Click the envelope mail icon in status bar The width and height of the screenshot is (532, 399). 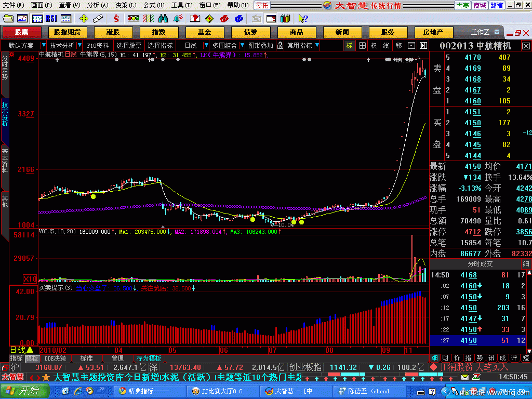pos(465,377)
